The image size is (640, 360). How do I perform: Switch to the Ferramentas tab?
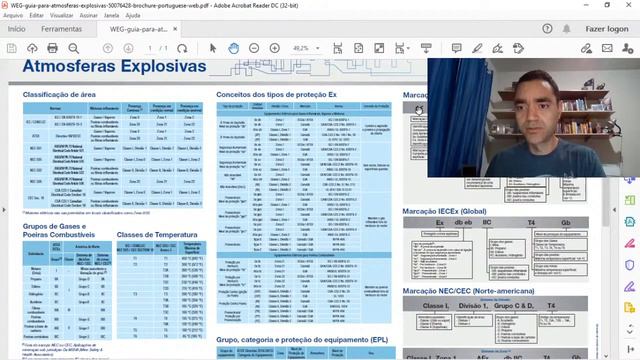pyautogui.click(x=61, y=29)
